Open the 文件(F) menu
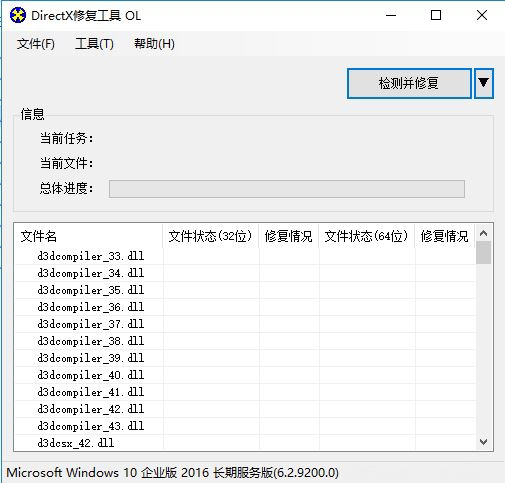The height and width of the screenshot is (483, 505). coord(36,44)
